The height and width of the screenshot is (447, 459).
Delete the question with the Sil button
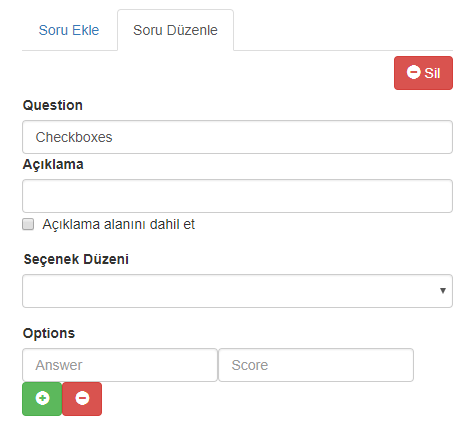click(x=423, y=73)
